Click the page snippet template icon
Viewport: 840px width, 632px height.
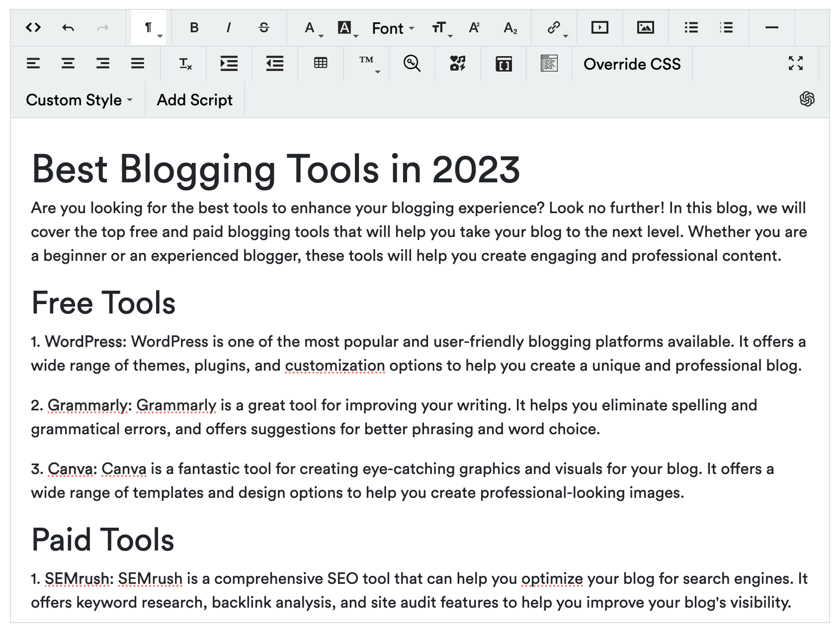pos(549,64)
